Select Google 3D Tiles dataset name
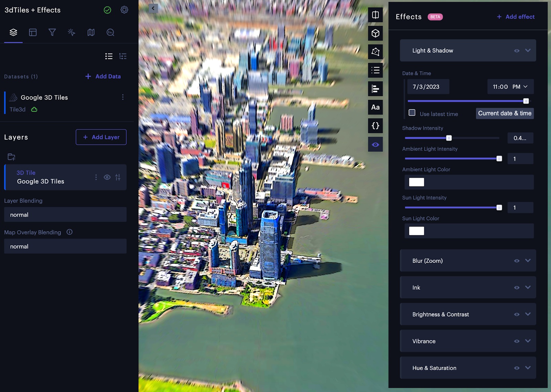The width and height of the screenshot is (551, 392). (44, 97)
